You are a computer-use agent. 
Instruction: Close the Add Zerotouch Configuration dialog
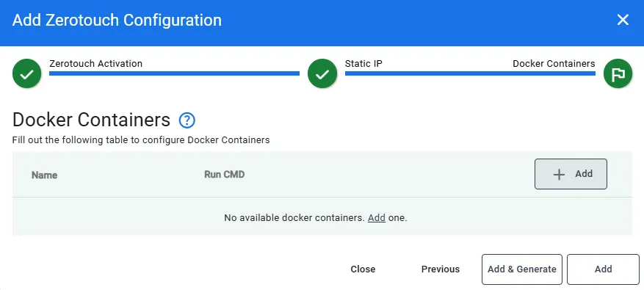click(x=623, y=20)
